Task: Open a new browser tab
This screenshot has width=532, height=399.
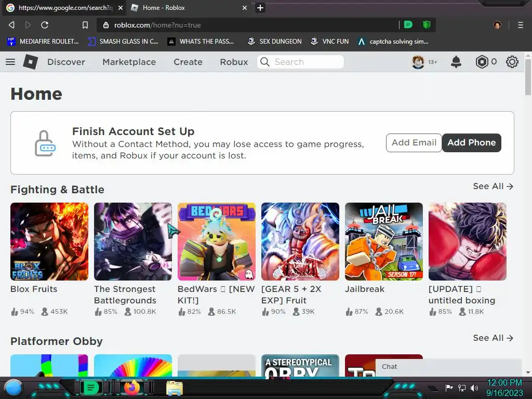Action: (x=260, y=8)
